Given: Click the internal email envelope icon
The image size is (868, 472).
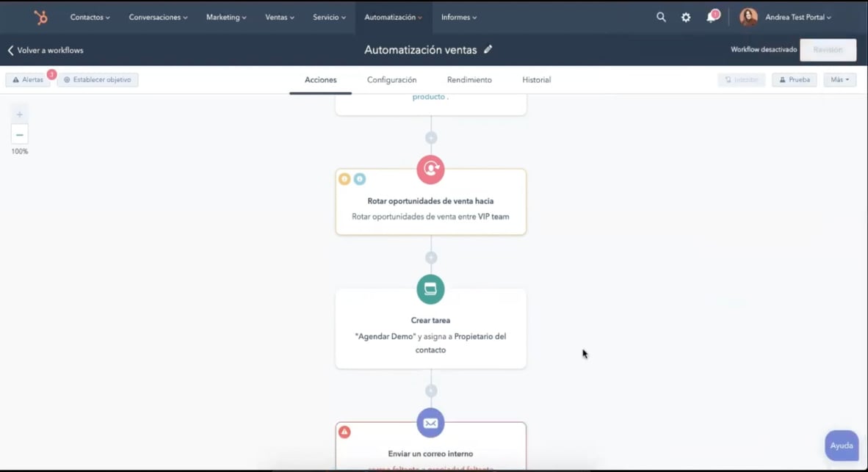Looking at the screenshot, I should 430,423.
